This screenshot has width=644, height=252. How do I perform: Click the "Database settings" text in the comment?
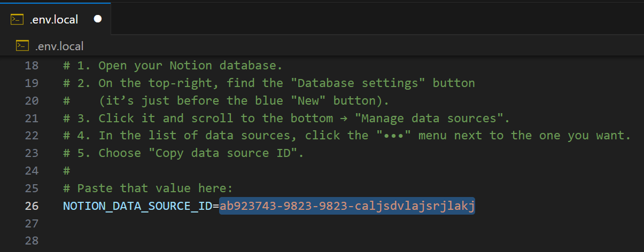tap(358, 83)
